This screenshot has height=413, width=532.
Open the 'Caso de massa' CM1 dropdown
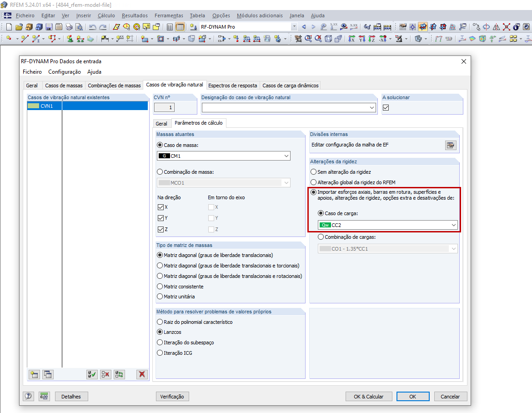pos(224,156)
